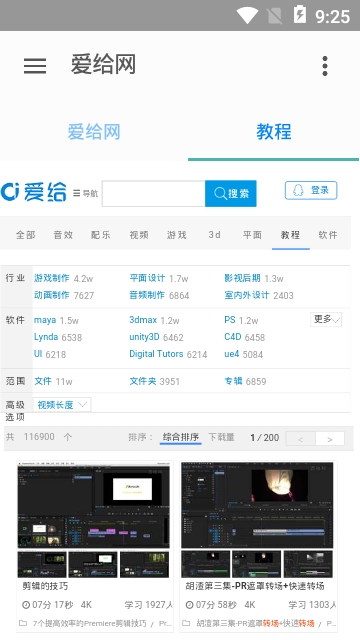This screenshot has width=360, height=640.
Task: Filter by 室内外设计 industry
Action: (x=247, y=295)
